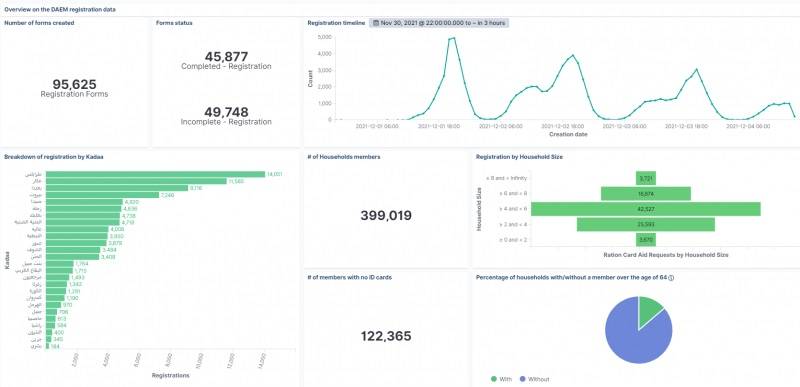
Task: Click the Overview on the DAEM registration data heading
Action: click(x=60, y=9)
